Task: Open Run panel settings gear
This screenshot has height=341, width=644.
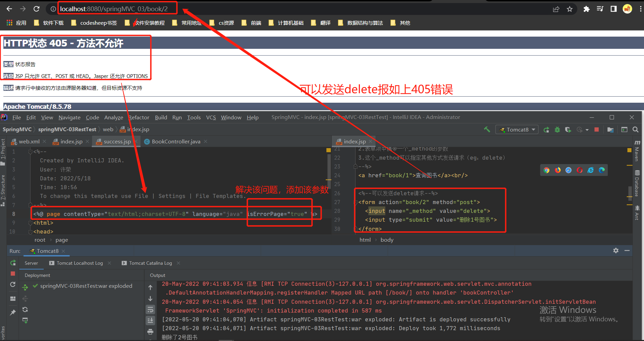Action: (x=616, y=250)
